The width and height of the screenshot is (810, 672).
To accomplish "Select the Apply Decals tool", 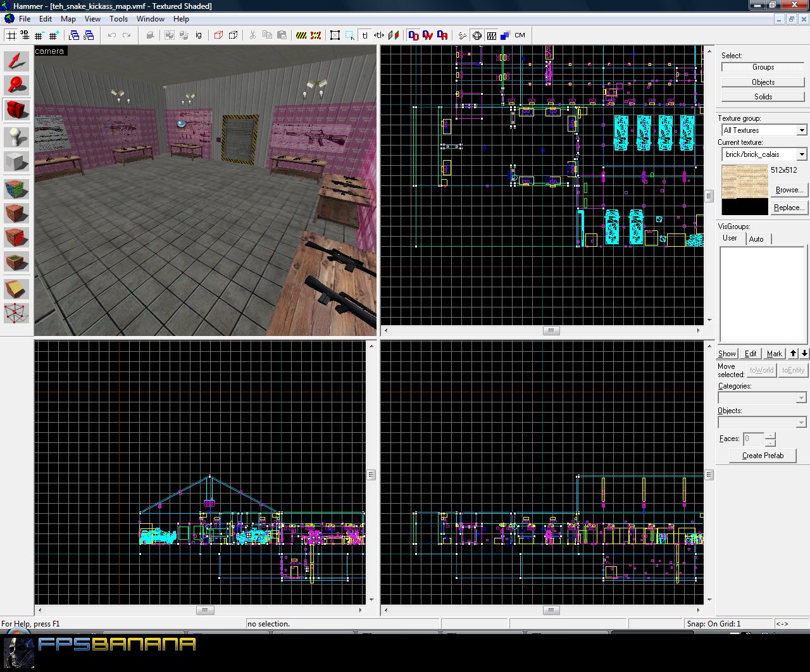I will [x=16, y=237].
